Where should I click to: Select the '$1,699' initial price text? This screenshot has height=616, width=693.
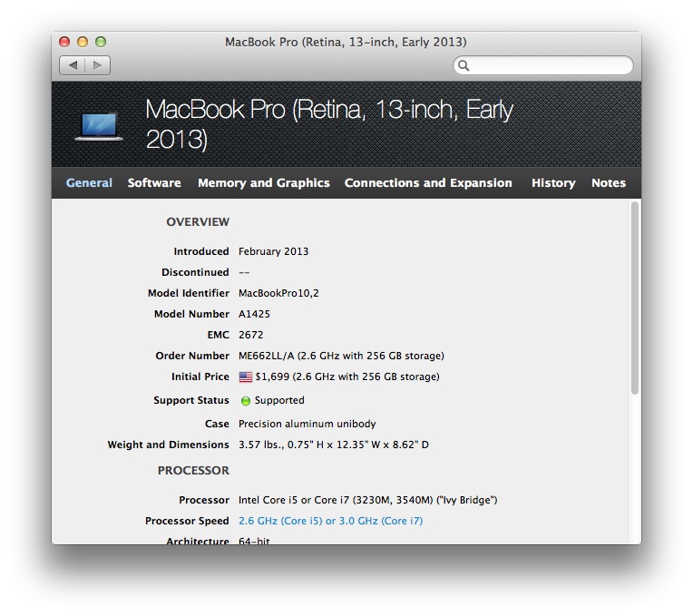347,376
